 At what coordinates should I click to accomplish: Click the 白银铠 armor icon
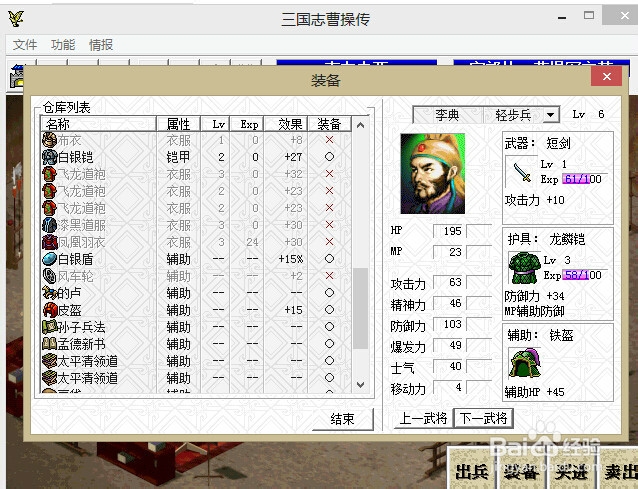point(50,157)
